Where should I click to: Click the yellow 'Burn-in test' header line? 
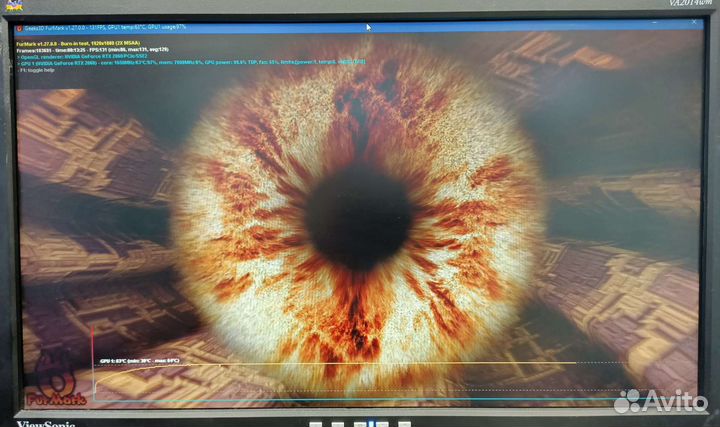click(x=78, y=44)
